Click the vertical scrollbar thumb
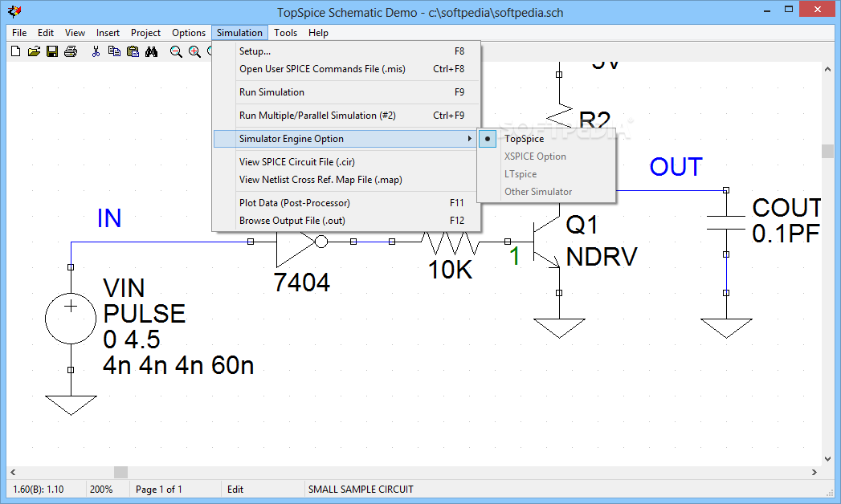Viewport: 841px width, 504px height. (x=827, y=151)
